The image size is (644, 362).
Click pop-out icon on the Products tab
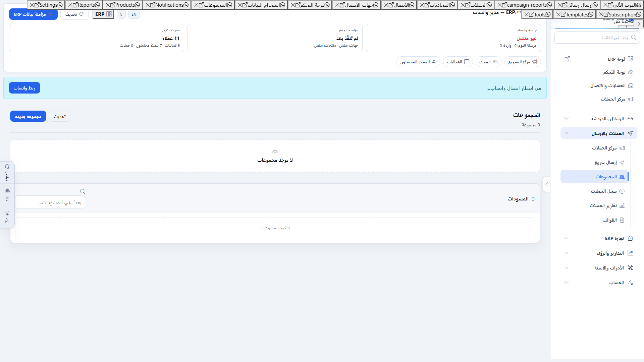tap(113, 5)
